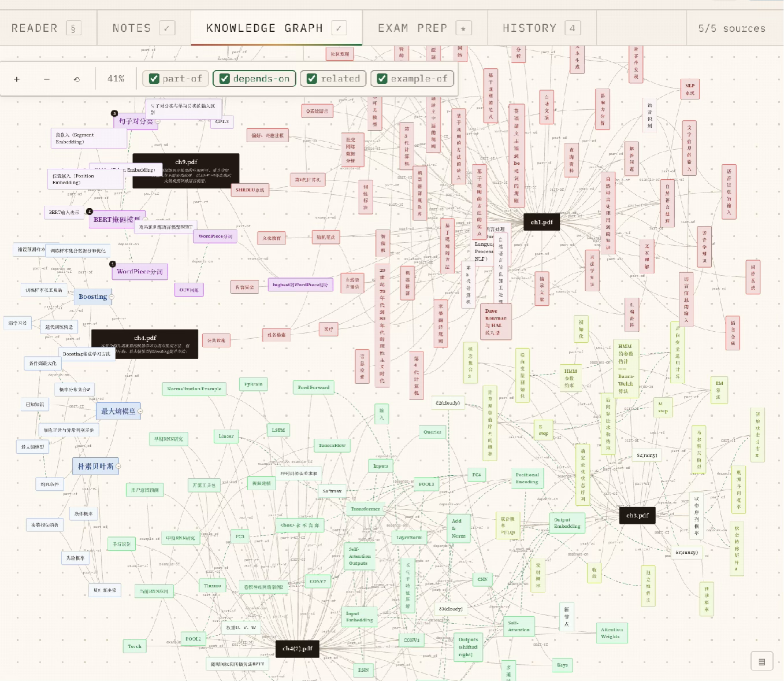The width and height of the screenshot is (784, 681).
Task: Select the WordPiece分词 heading node numbered 1
Action: [x=140, y=271]
